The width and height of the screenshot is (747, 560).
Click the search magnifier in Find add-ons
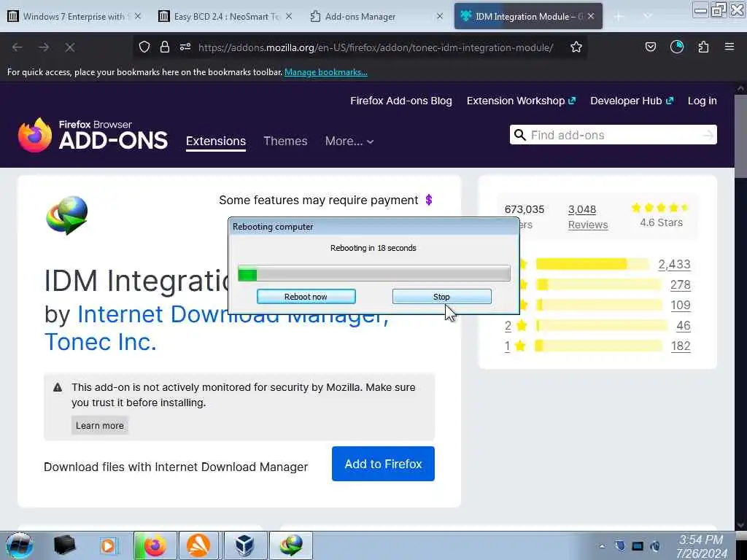point(520,135)
